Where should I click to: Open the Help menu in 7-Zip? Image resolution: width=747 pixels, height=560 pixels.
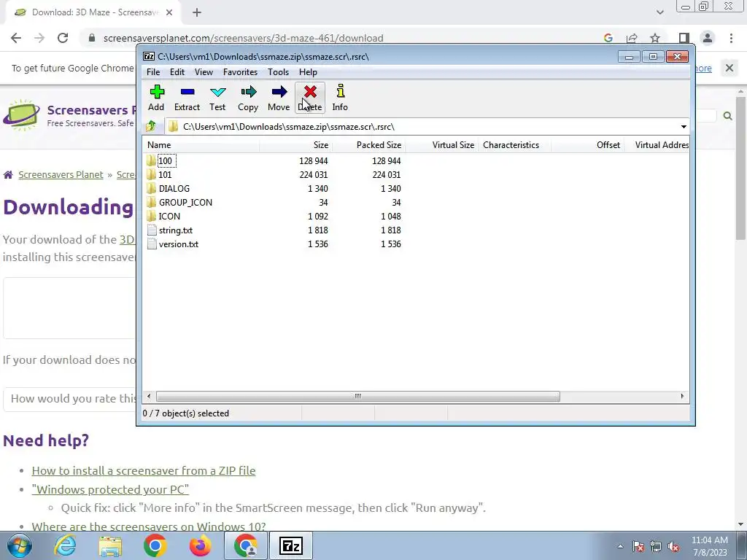pos(308,72)
